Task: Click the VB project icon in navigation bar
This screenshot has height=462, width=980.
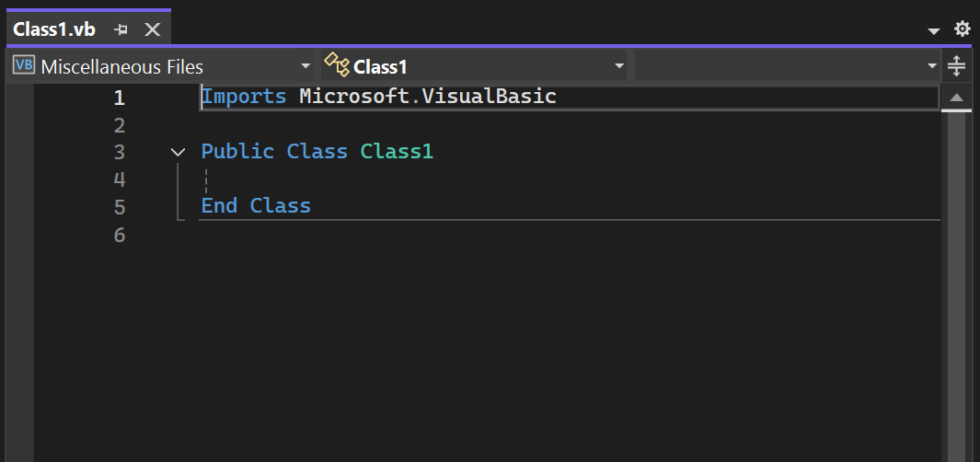Action: (24, 66)
